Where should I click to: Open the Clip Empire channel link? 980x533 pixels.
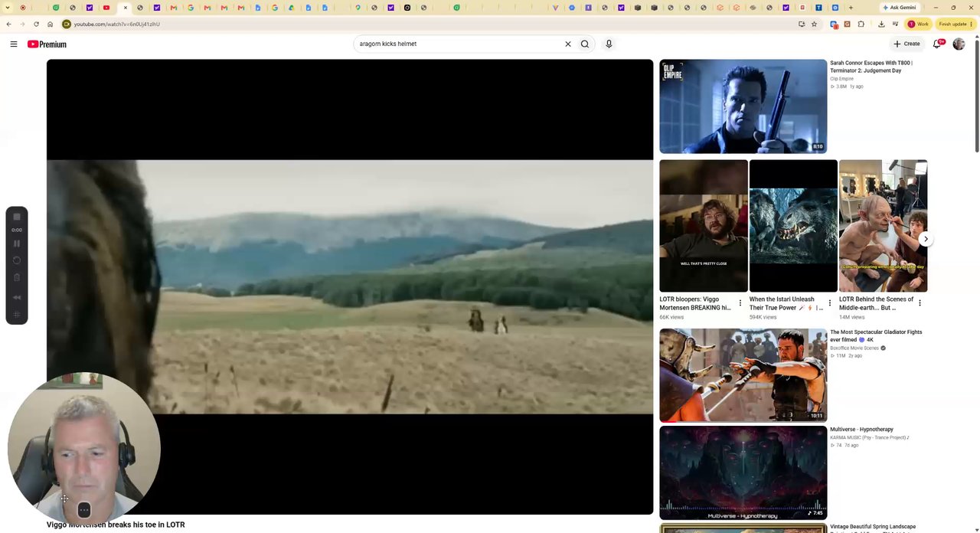tap(841, 79)
